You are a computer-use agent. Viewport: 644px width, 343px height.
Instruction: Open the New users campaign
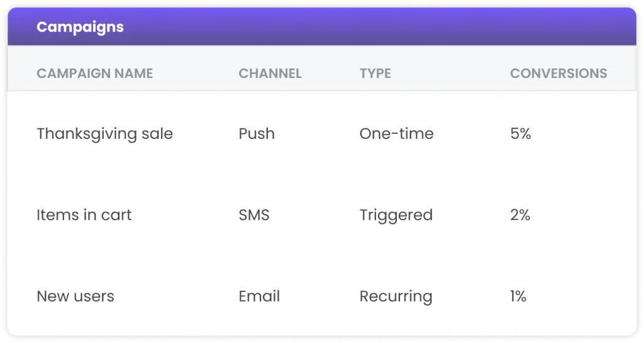point(75,297)
